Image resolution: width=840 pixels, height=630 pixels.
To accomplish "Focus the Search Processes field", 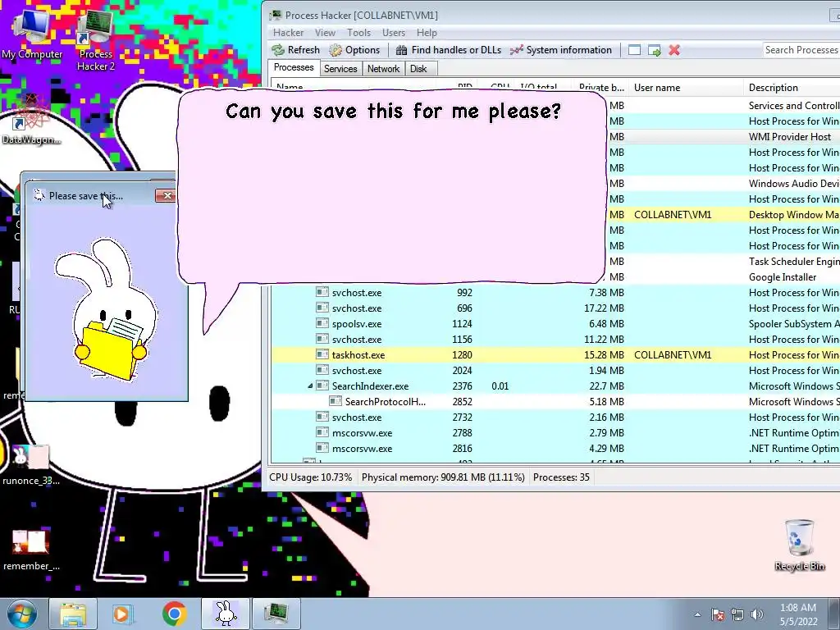I will pyautogui.click(x=801, y=50).
